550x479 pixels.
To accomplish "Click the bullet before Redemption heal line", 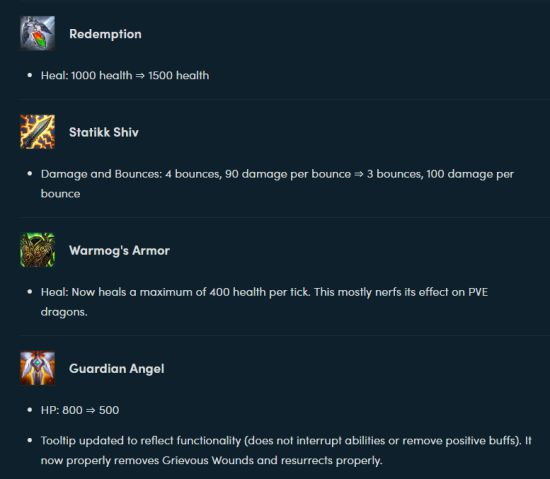I will [30, 75].
